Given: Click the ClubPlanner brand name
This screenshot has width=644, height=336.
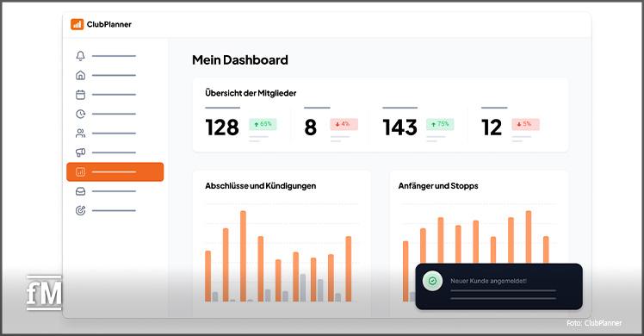Looking at the screenshot, I should point(108,24).
